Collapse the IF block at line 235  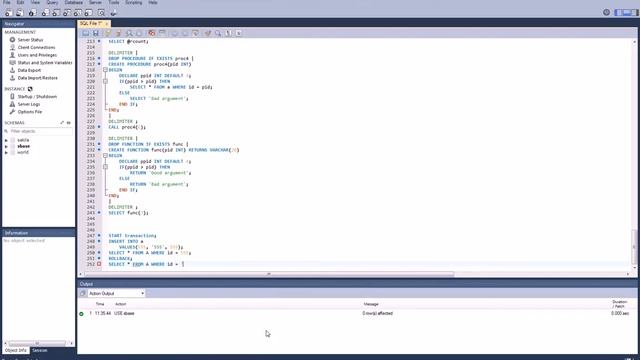(105, 167)
